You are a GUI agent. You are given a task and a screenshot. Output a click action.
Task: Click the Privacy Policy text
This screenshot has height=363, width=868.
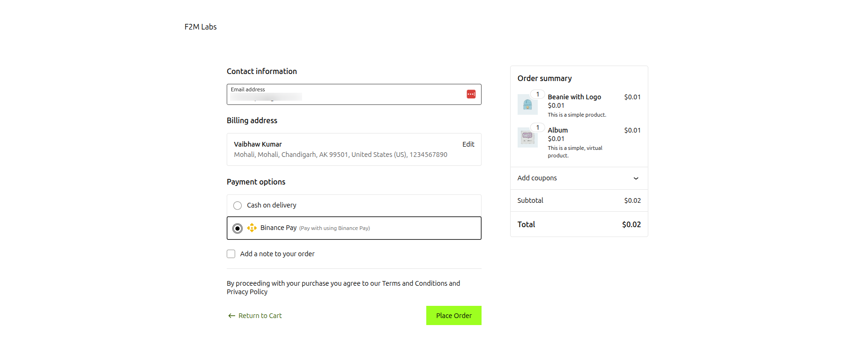coord(247,292)
